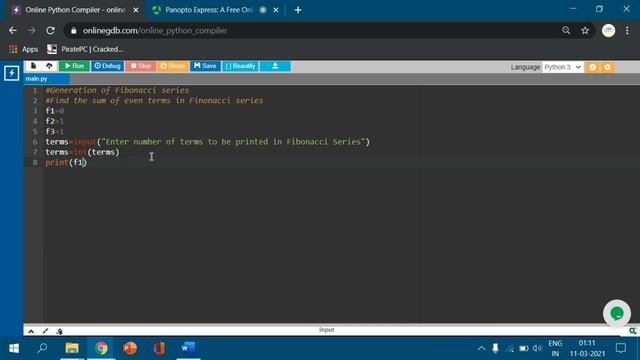
Task: Click the line 2 comment about even terms
Action: coord(154,100)
